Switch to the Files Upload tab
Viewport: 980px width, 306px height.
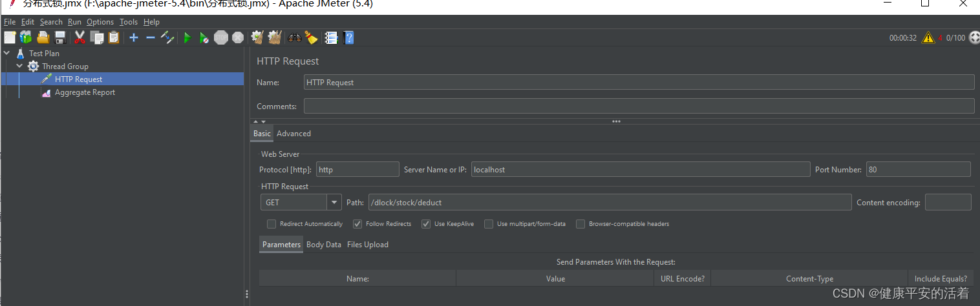click(368, 245)
